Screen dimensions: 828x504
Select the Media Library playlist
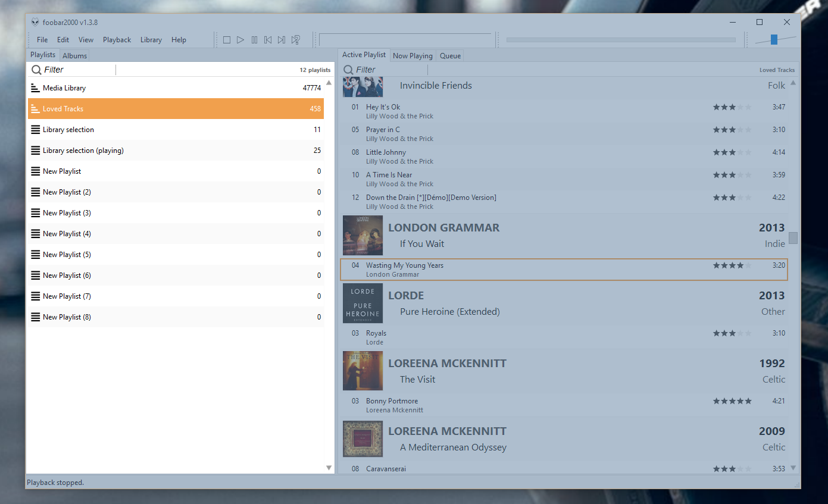click(x=176, y=88)
